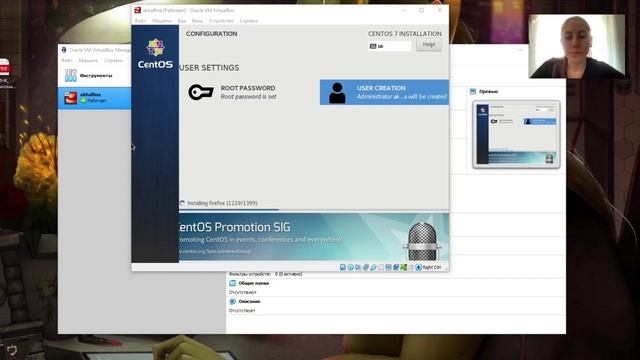Open Файл menu in VM window
Screen dimensions: 640x360
[140, 21]
